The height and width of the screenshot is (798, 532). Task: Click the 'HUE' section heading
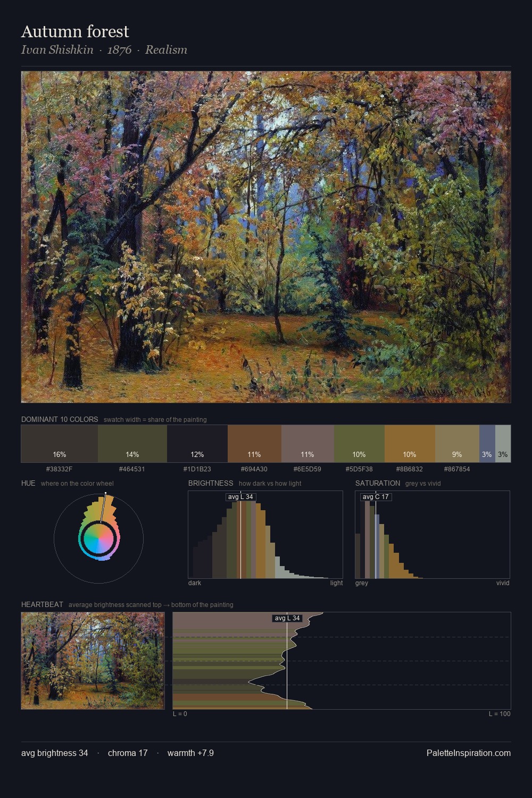[x=28, y=483]
